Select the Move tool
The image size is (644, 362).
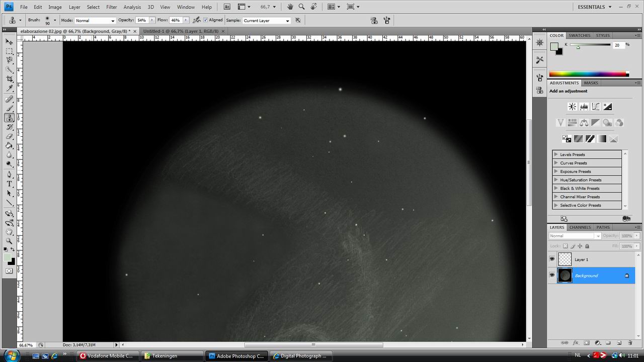pyautogui.click(x=9, y=42)
